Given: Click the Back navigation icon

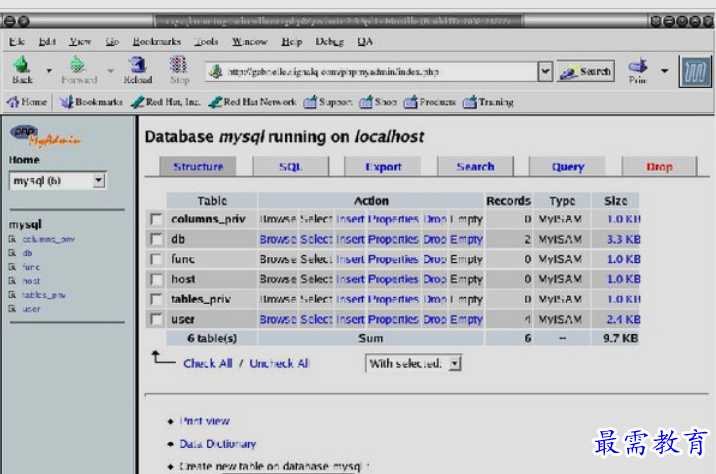Looking at the screenshot, I should click(x=22, y=70).
